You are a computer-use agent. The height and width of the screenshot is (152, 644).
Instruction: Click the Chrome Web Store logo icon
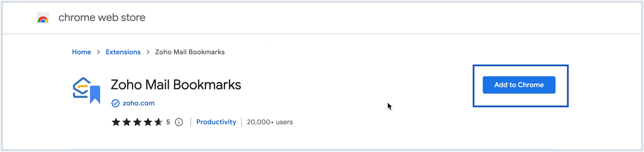click(43, 18)
